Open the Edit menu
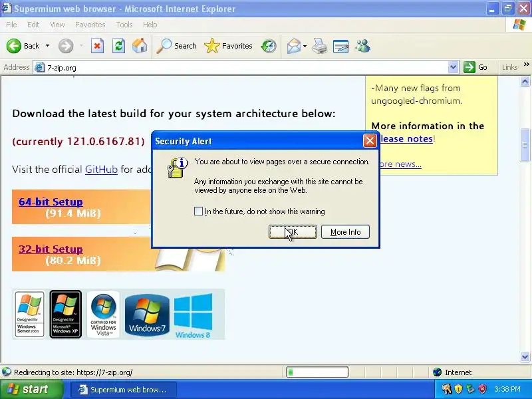The height and width of the screenshot is (399, 532). click(x=33, y=25)
